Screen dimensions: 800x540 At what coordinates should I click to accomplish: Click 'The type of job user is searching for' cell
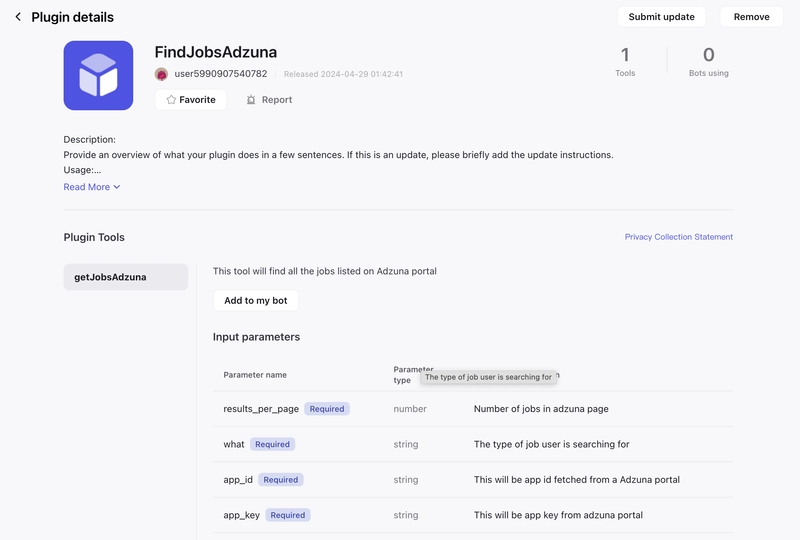[x=552, y=444]
